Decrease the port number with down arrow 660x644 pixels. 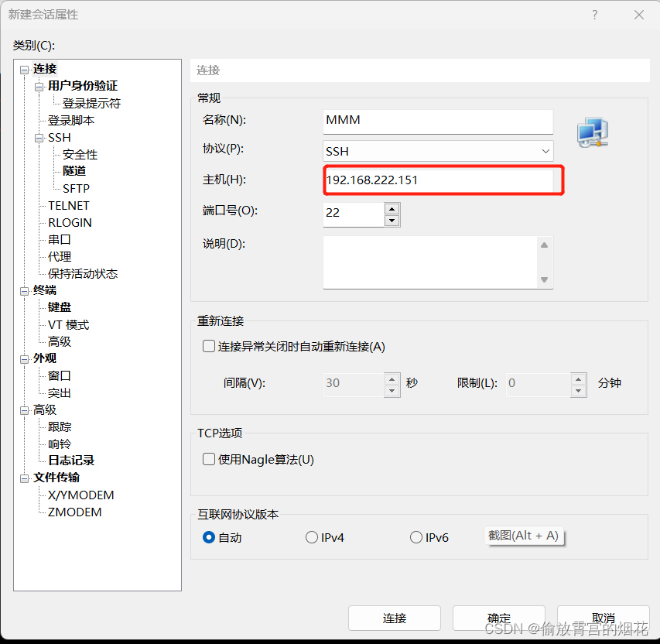click(392, 221)
